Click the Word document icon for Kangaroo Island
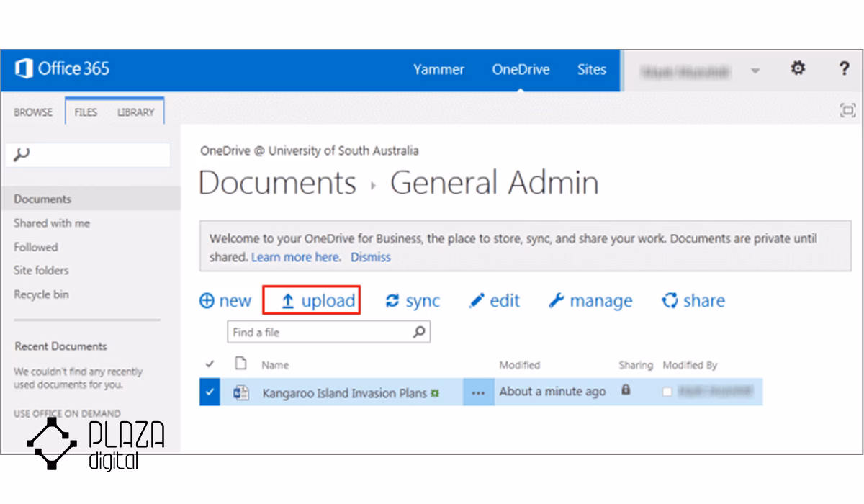The image size is (864, 504). pyautogui.click(x=241, y=393)
